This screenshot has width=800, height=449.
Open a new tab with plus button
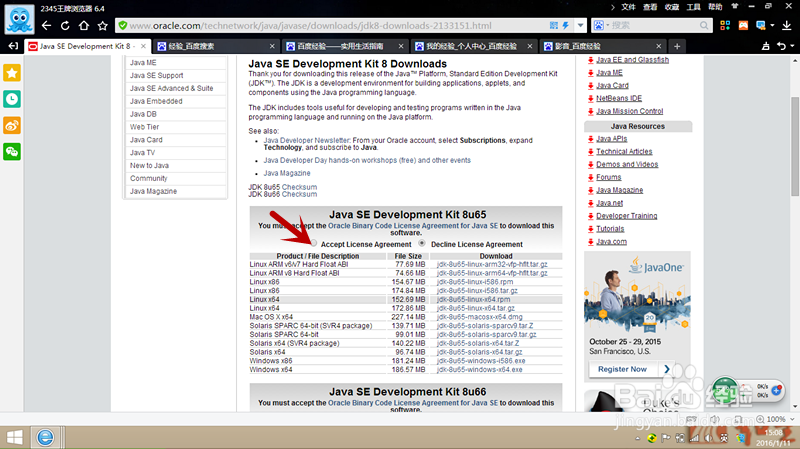coord(677,46)
